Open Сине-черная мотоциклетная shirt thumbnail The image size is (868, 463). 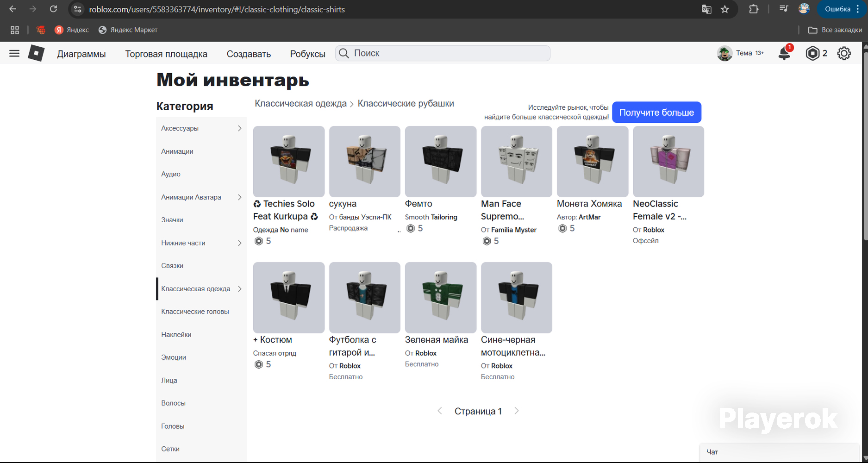(x=517, y=298)
